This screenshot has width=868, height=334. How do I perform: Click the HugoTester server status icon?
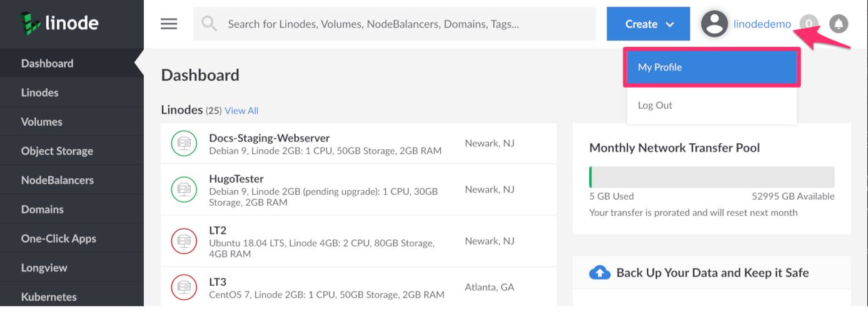184,190
